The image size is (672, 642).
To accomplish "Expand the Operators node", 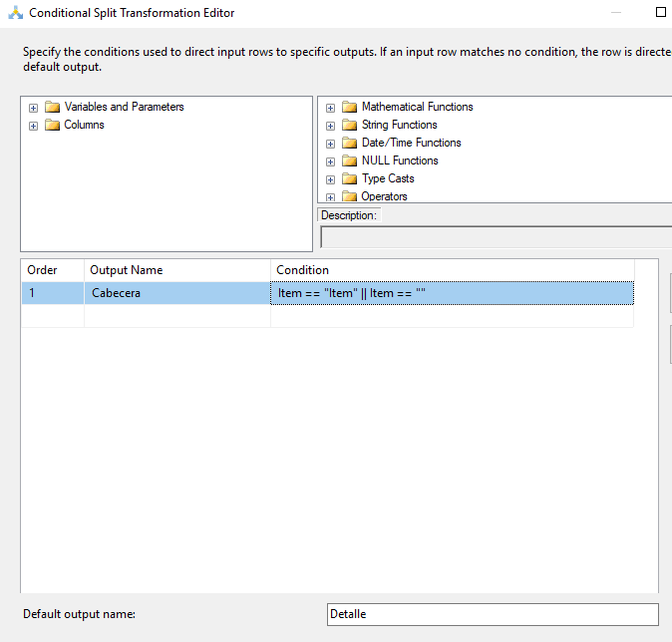I will [330, 197].
